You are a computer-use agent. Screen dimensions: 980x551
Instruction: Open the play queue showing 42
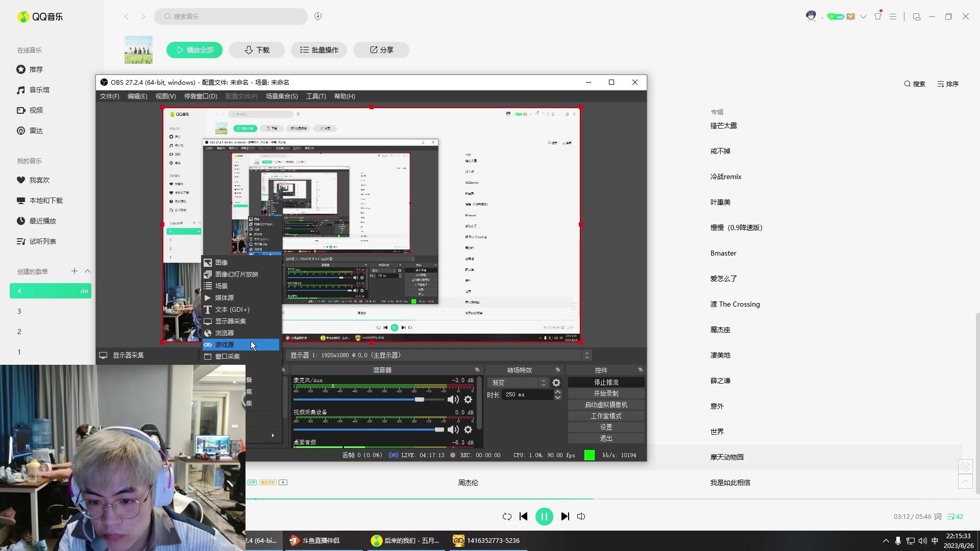pos(955,517)
